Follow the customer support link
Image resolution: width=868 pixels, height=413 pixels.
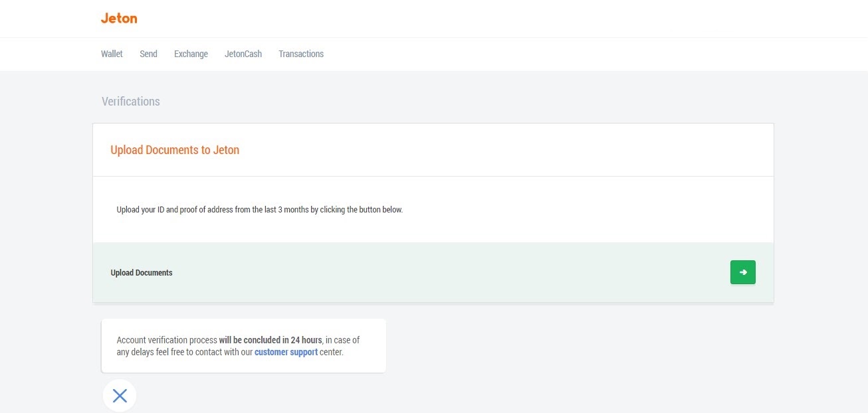[x=286, y=352]
